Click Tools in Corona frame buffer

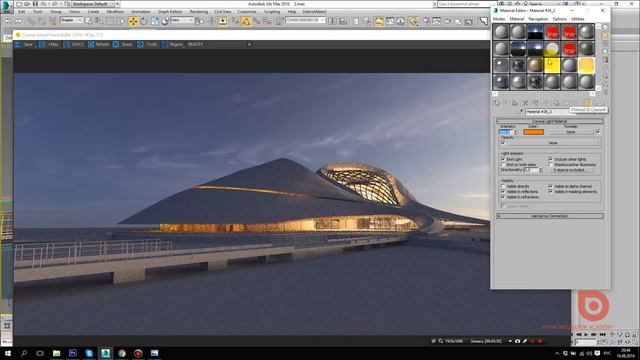coord(148,44)
